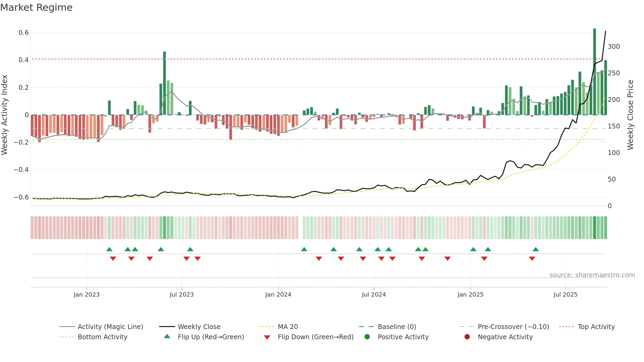Click the Jul 2023 x-axis label
Screen dimensions: 644x362
pyautogui.click(x=182, y=294)
